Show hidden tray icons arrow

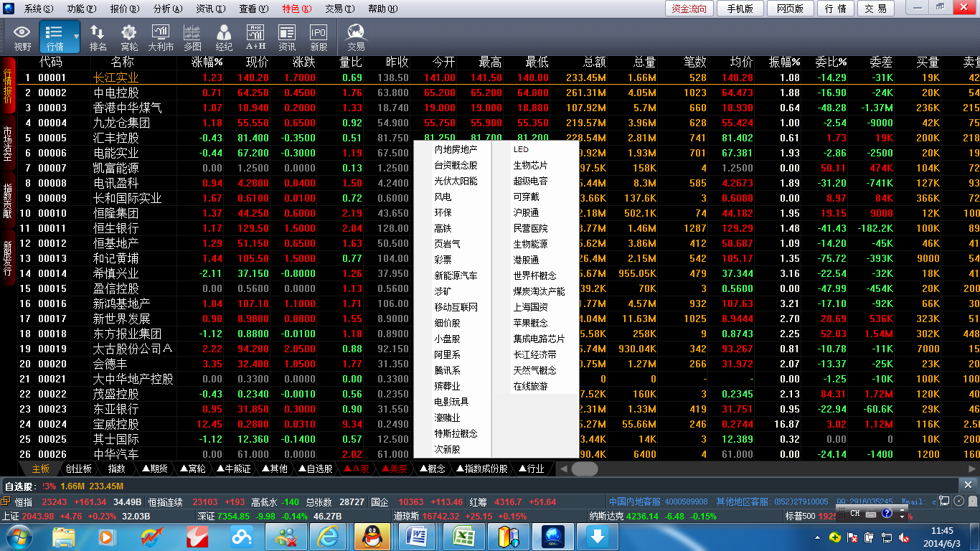[x=818, y=537]
